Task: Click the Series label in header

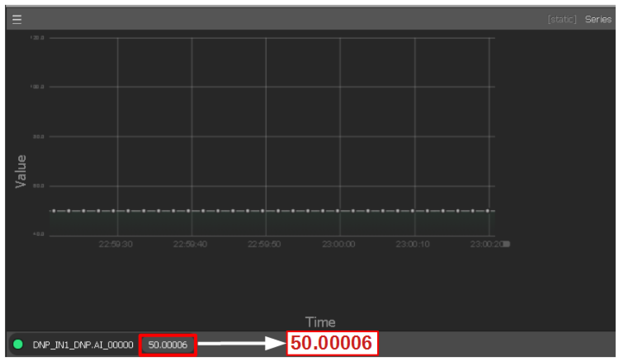Action: click(x=598, y=19)
